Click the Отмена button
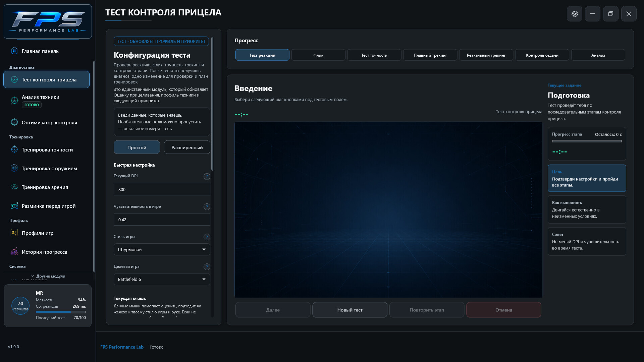 504,310
